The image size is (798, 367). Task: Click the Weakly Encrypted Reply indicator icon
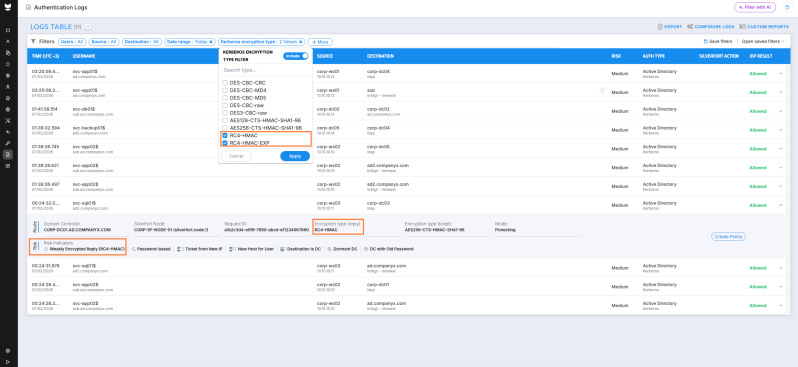pos(46,249)
